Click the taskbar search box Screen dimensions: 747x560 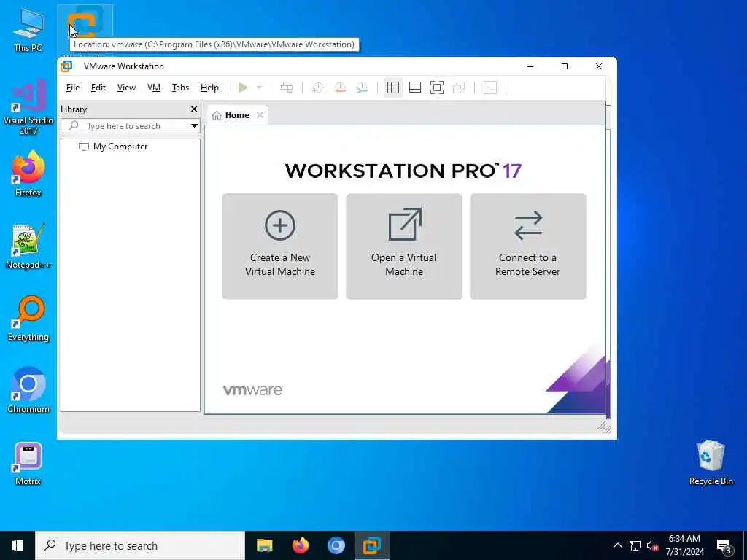coord(140,545)
